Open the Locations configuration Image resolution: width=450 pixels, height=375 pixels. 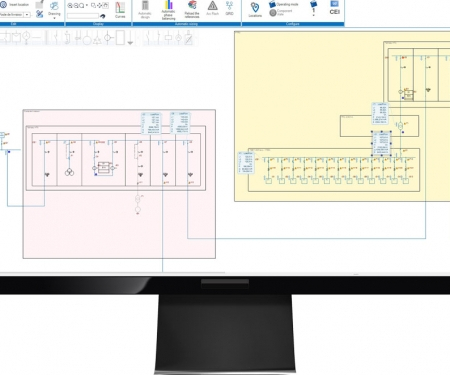(x=255, y=10)
